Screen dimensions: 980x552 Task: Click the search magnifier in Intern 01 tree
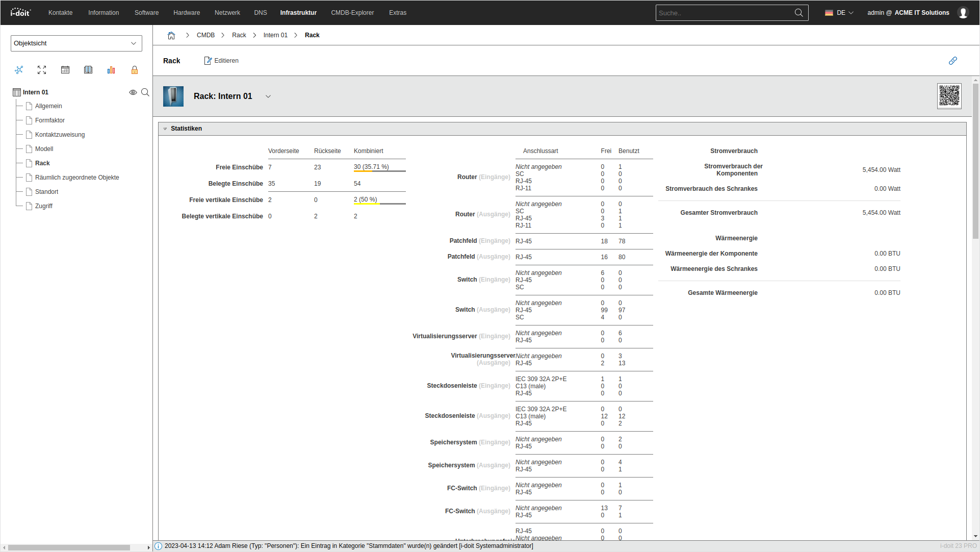pos(145,92)
